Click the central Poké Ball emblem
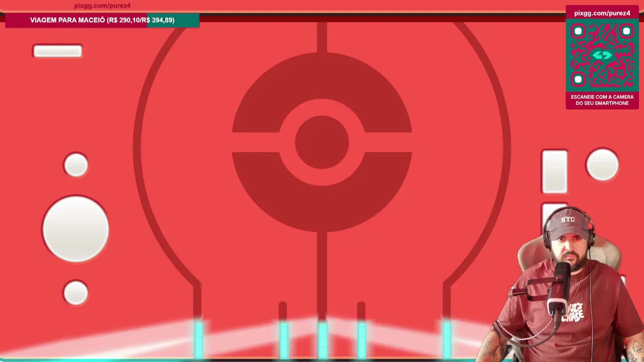The image size is (644, 362). pos(322,142)
